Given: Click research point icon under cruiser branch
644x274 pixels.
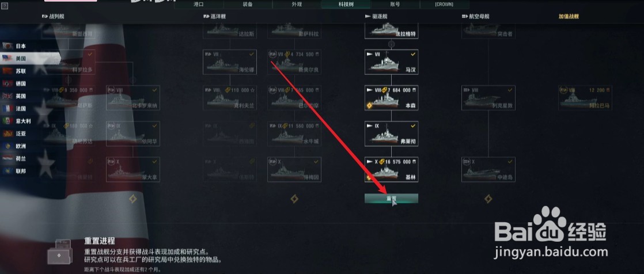Looking at the screenshot, I should (x=294, y=199).
